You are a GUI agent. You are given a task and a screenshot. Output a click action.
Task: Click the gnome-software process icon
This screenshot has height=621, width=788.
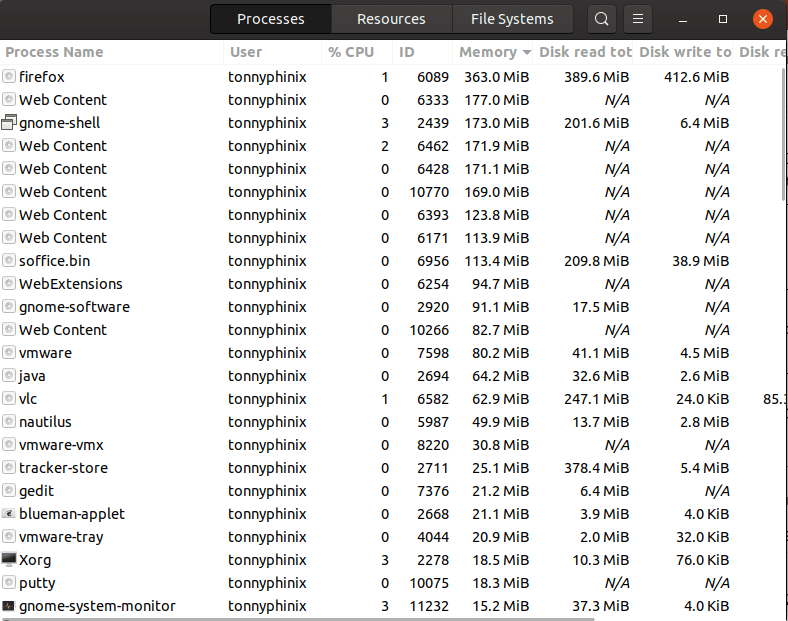9,306
